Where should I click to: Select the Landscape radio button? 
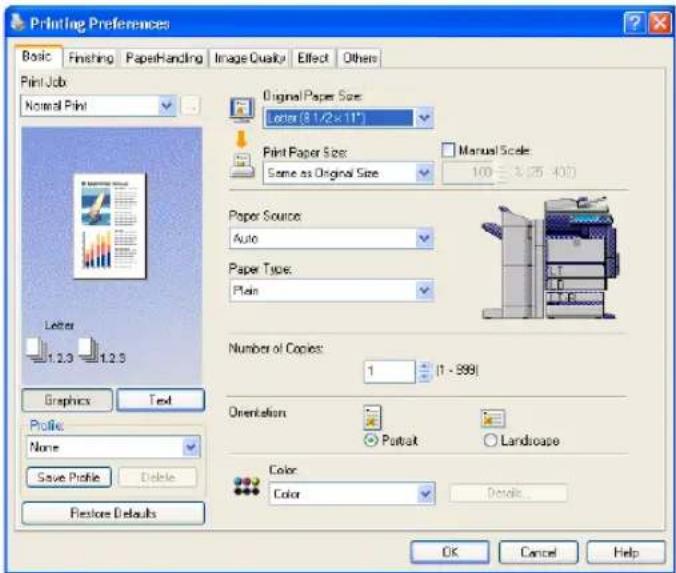[490, 440]
